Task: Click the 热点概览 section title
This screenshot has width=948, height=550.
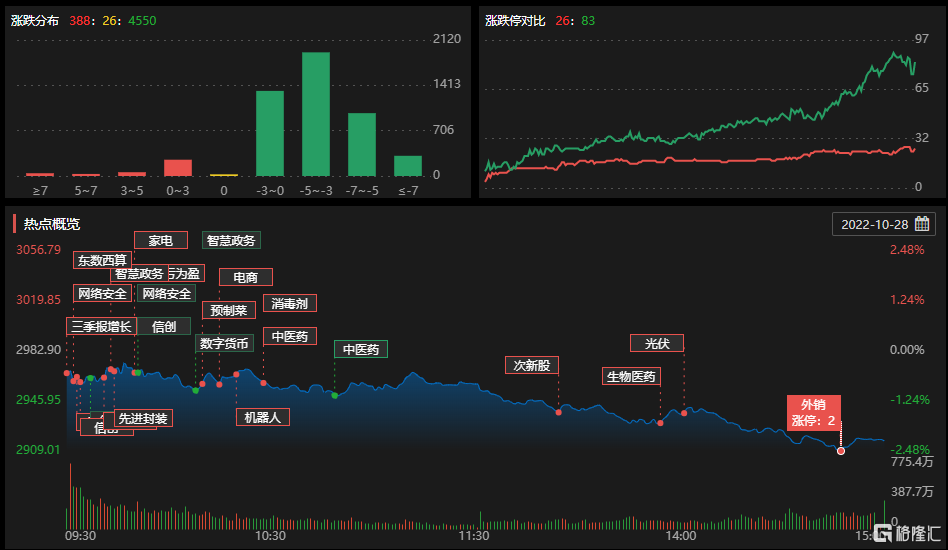Action: click(x=51, y=224)
